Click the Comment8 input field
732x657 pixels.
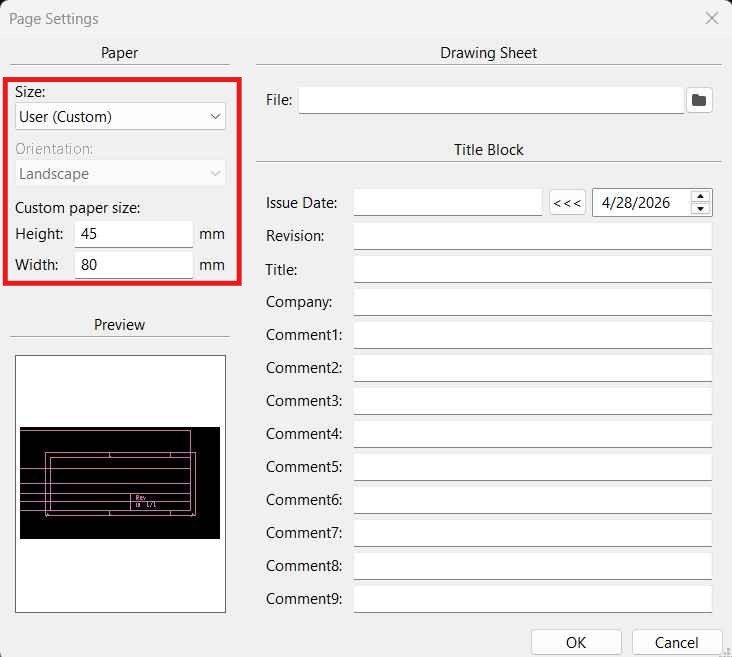point(533,566)
